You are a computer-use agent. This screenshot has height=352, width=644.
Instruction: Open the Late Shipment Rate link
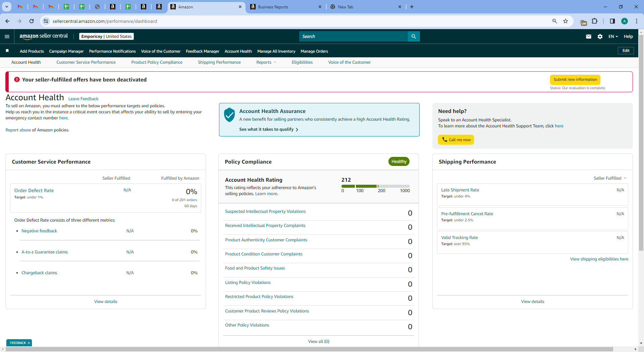click(460, 190)
